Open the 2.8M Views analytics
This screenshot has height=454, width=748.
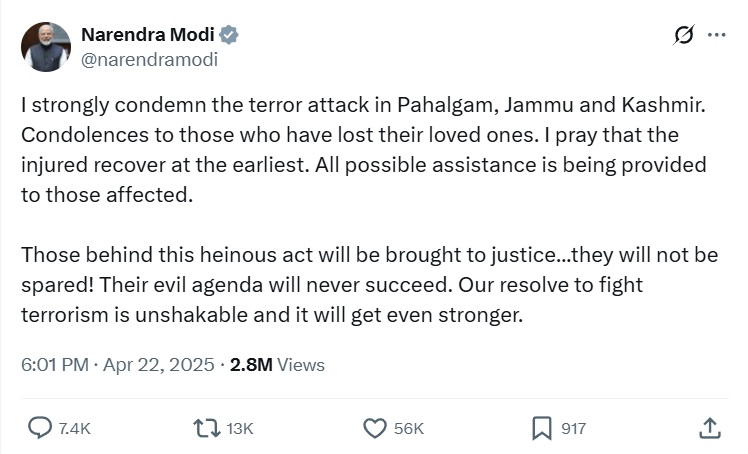pos(277,365)
